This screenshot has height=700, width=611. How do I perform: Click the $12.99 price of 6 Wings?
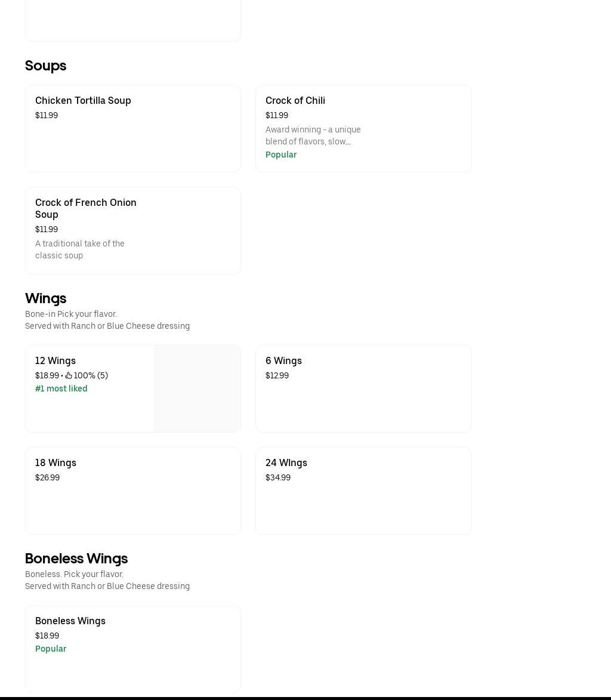[277, 375]
